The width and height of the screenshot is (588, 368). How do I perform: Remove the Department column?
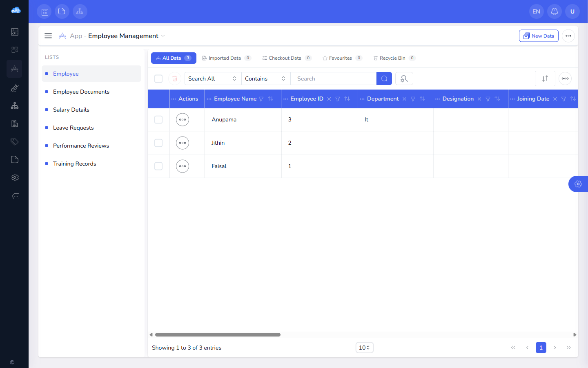pos(404,99)
